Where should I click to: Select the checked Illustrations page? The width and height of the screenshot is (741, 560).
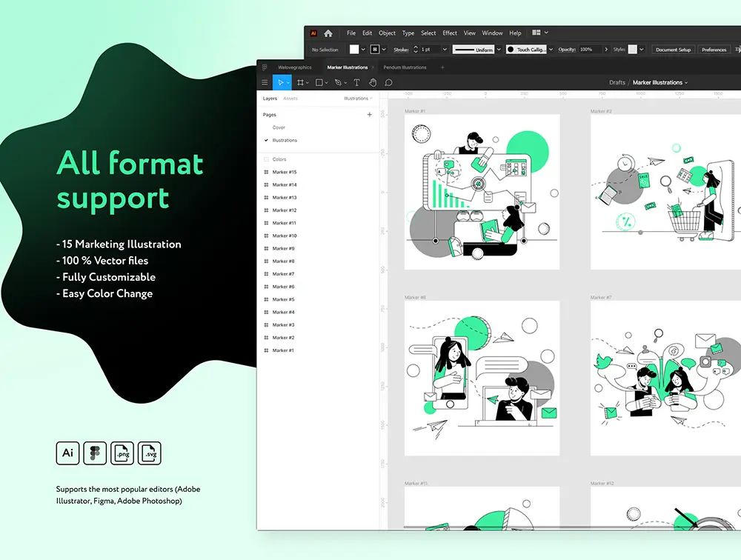[285, 140]
